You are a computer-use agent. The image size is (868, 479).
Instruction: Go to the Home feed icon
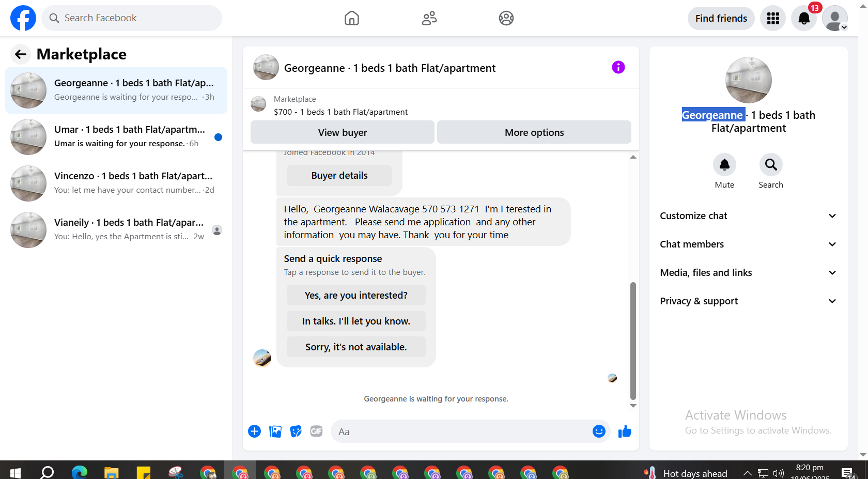pyautogui.click(x=352, y=18)
